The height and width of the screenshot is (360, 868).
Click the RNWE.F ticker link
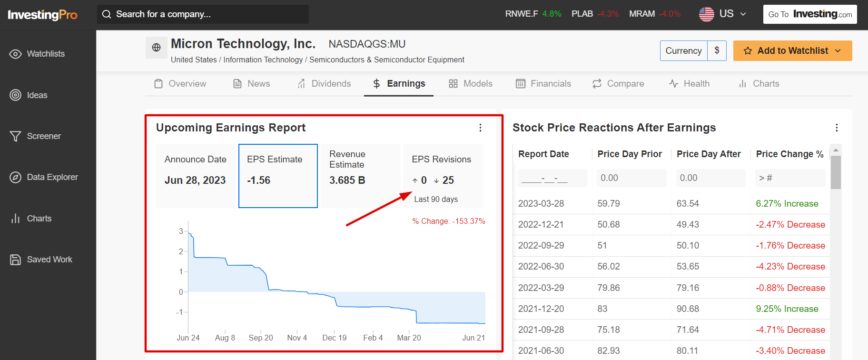click(x=522, y=14)
